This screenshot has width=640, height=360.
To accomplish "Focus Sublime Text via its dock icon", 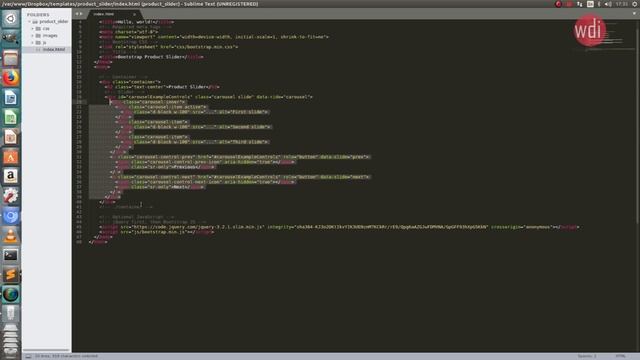I will click(x=11, y=275).
